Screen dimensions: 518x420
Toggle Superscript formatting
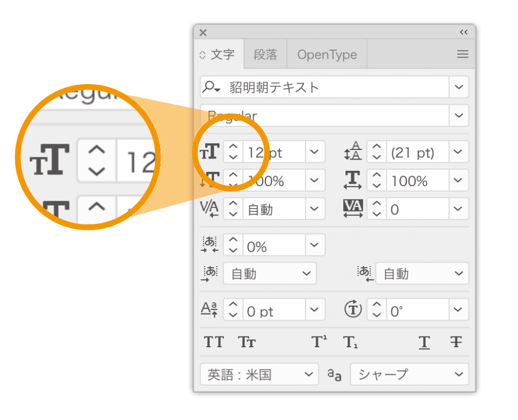[319, 342]
